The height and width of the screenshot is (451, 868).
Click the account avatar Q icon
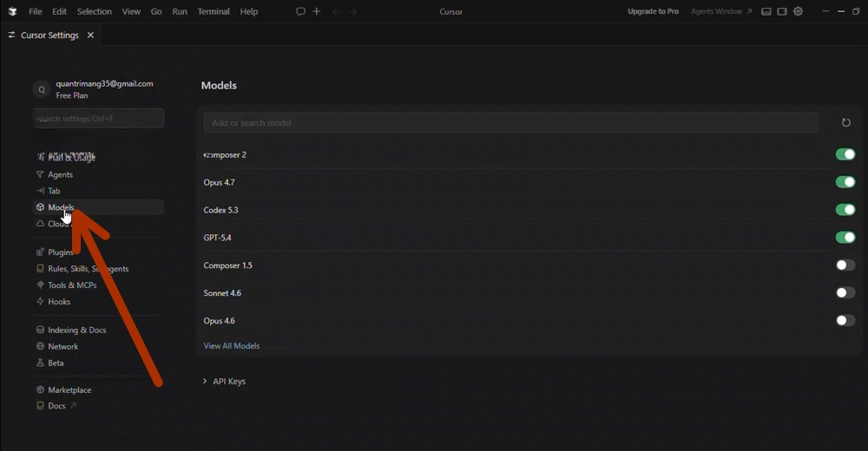[42, 89]
